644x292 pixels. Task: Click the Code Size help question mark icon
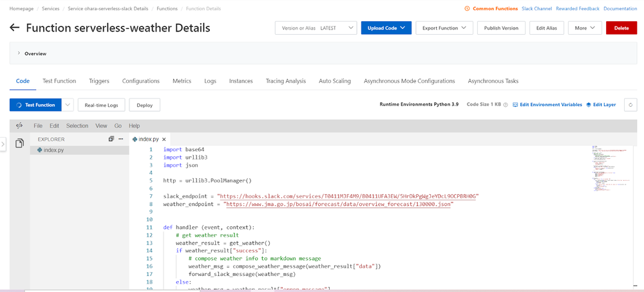(506, 105)
